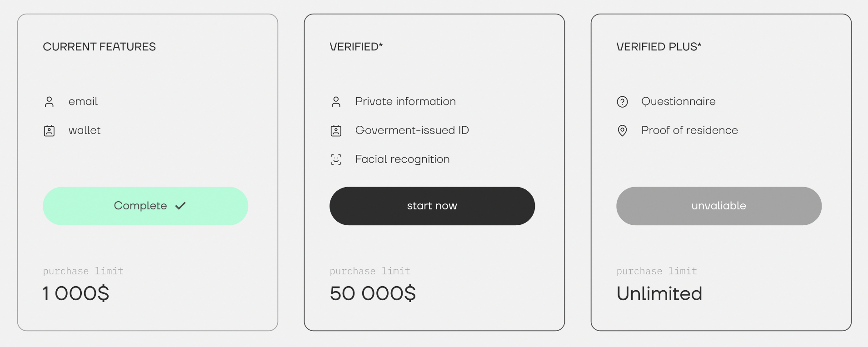Click the grey unvaliable button
Viewport: 868px width, 347px height.
719,206
